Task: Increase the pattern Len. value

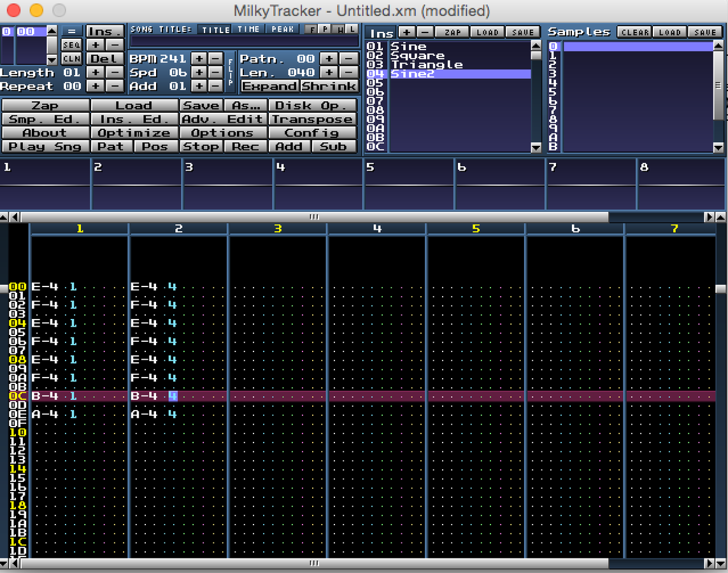Action: [329, 73]
